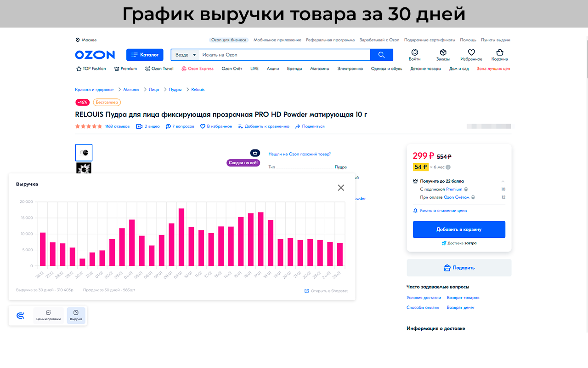The width and height of the screenshot is (588, 368).
Task: Collapse Получите до 22 балла section
Action: (503, 181)
